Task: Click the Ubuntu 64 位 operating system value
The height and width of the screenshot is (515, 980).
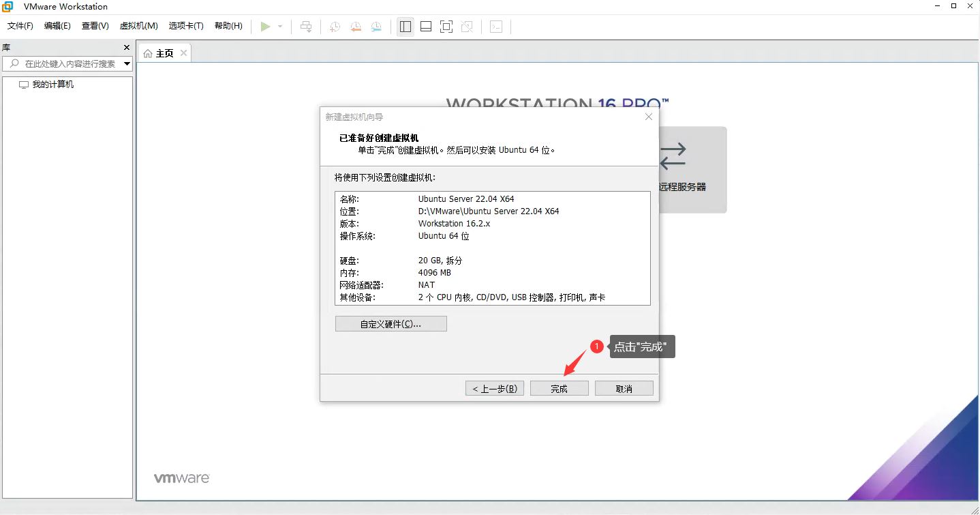Action: (444, 236)
